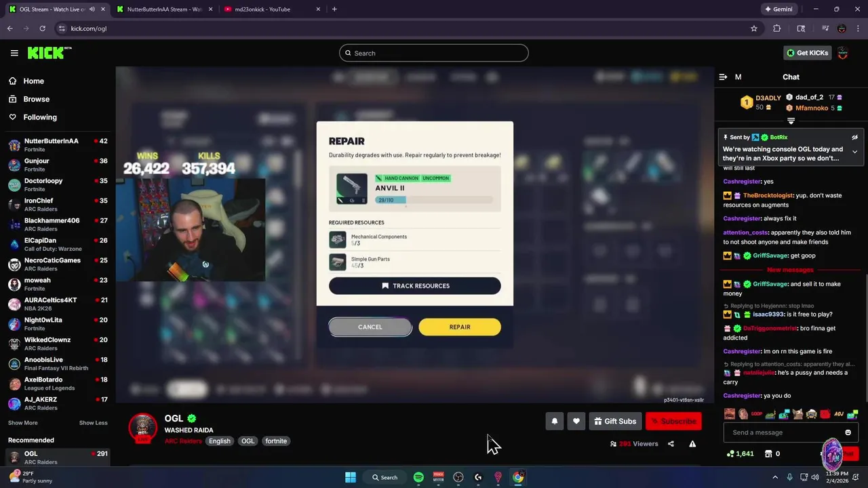Click Show More in sidebar
Viewport: 868px width, 488px height.
click(22, 423)
